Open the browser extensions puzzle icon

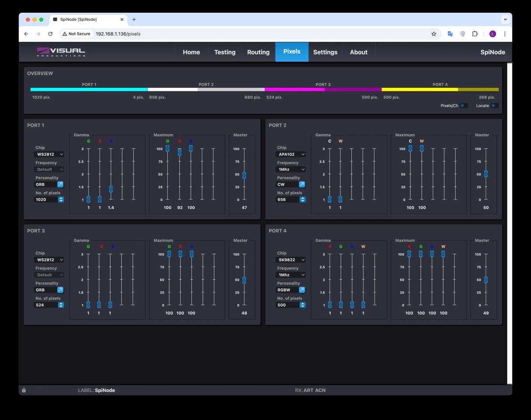coord(475,34)
